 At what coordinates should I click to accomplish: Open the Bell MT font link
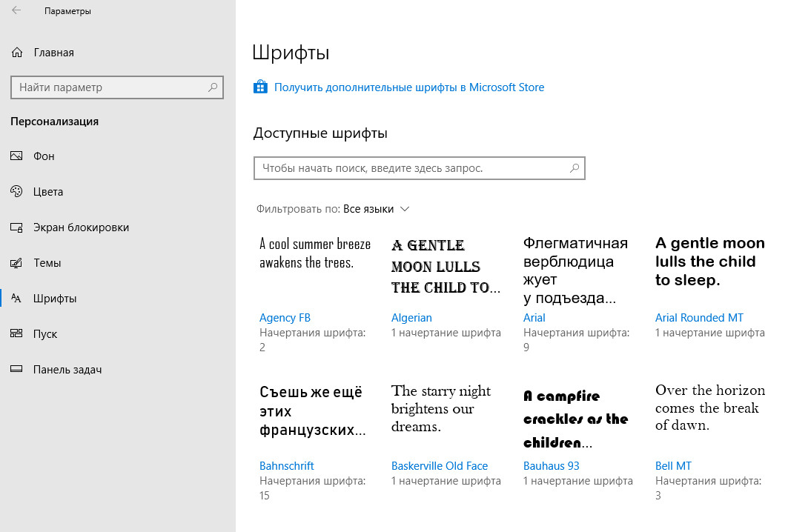673,466
